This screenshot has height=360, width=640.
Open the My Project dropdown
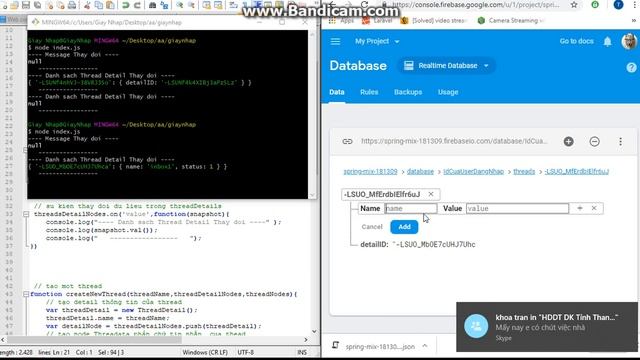(377, 41)
